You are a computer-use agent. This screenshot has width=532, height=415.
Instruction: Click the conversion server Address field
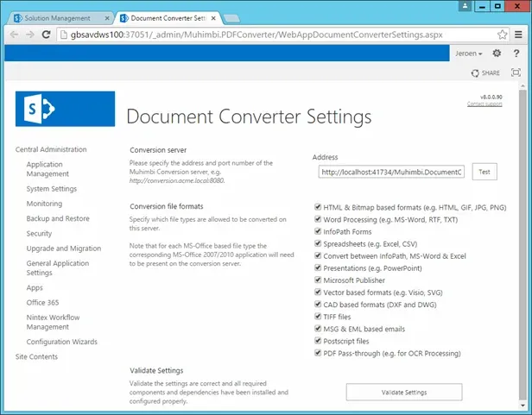point(391,173)
